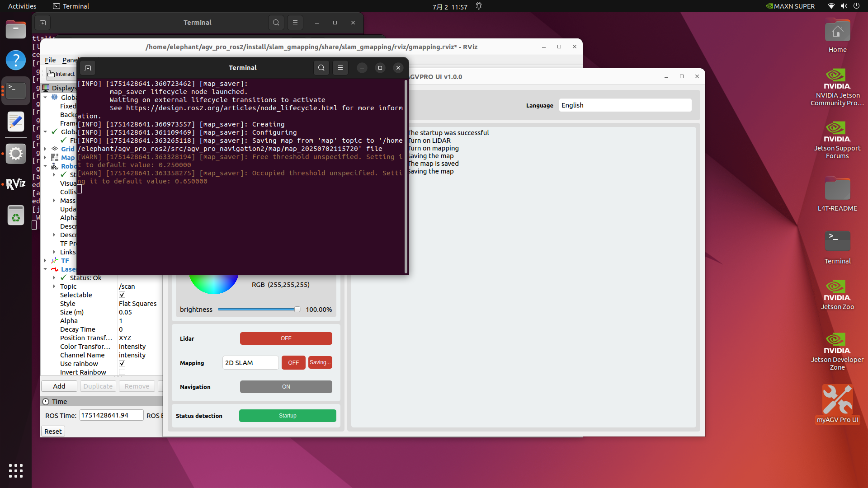868x488 pixels.
Task: Open NVIDIA Jetson Community Projects desktop icon
Action: pyautogui.click(x=837, y=88)
